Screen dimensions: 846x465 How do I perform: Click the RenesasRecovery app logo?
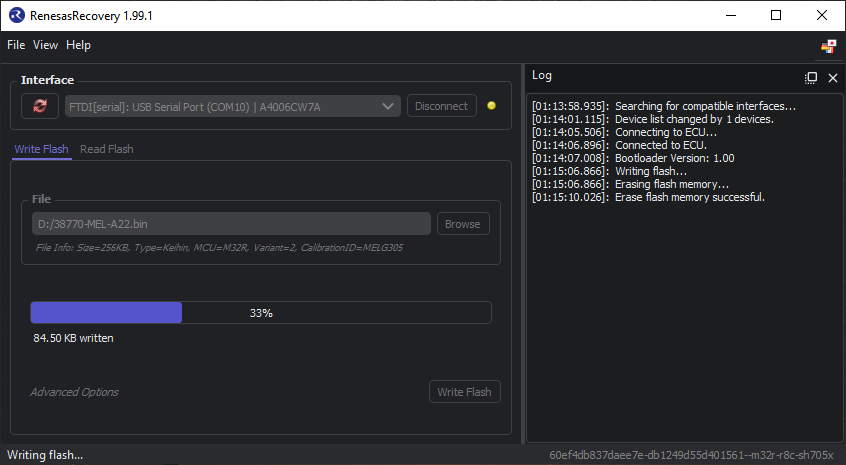(17, 15)
